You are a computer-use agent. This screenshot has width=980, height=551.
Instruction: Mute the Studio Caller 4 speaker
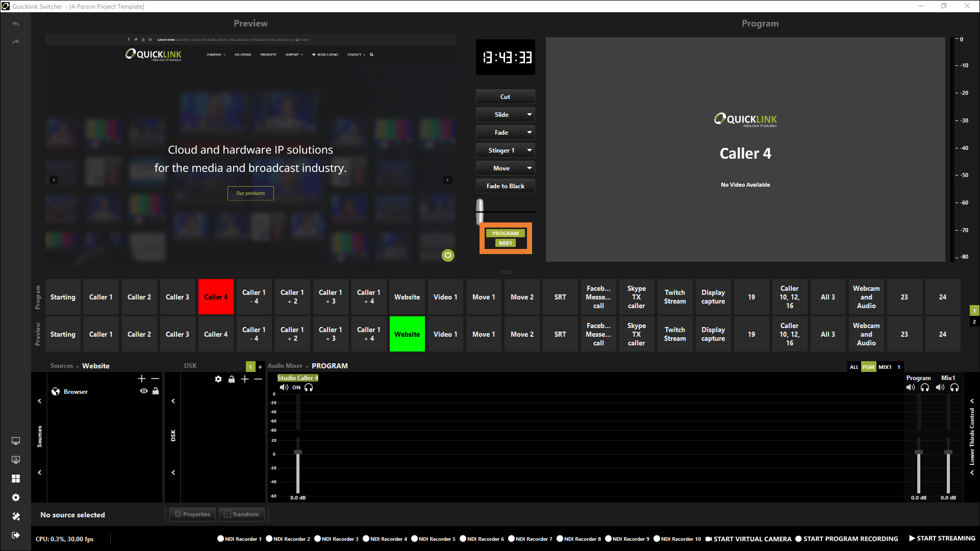[284, 388]
